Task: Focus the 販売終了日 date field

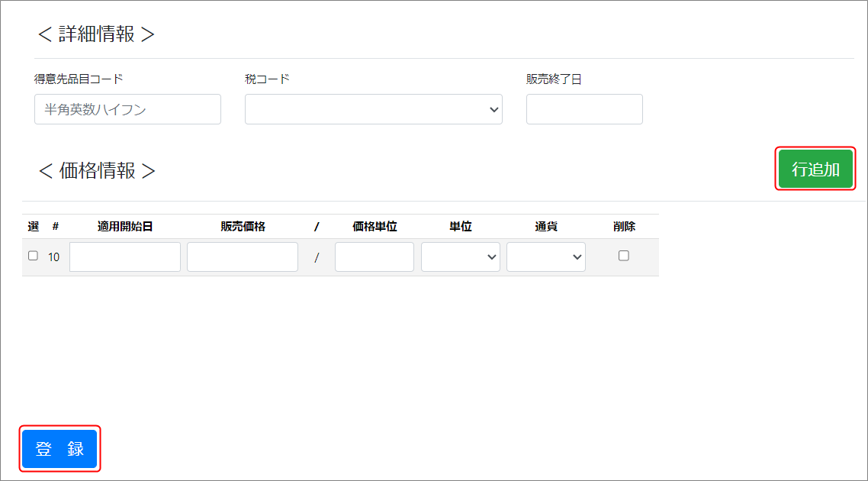Action: (x=584, y=109)
